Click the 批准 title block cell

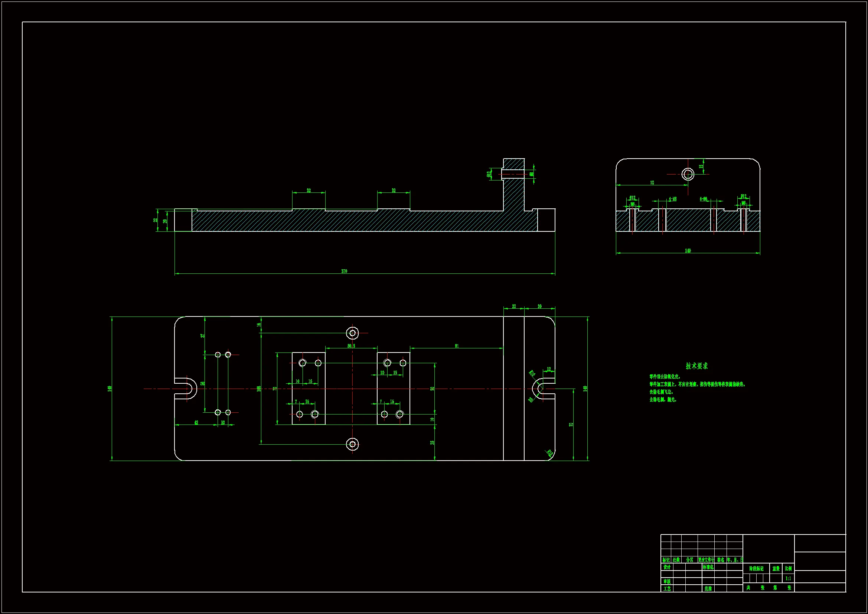pos(708,589)
